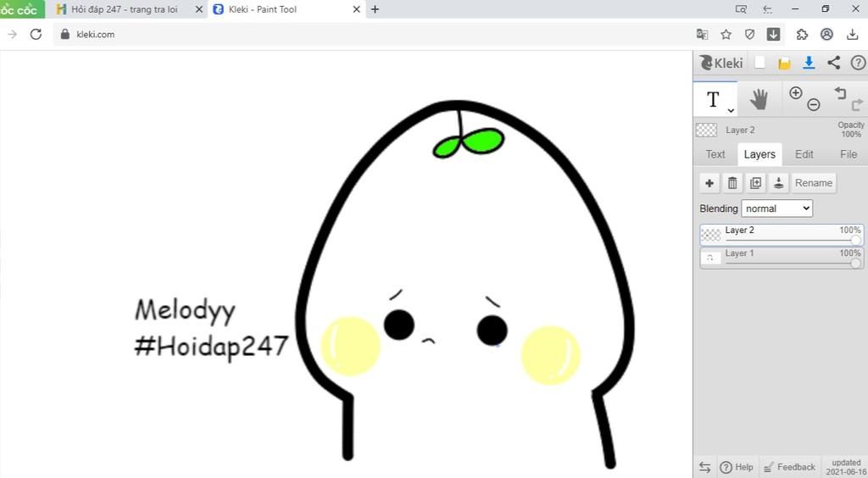View site security lock icon
The height and width of the screenshot is (478, 868).
[65, 34]
